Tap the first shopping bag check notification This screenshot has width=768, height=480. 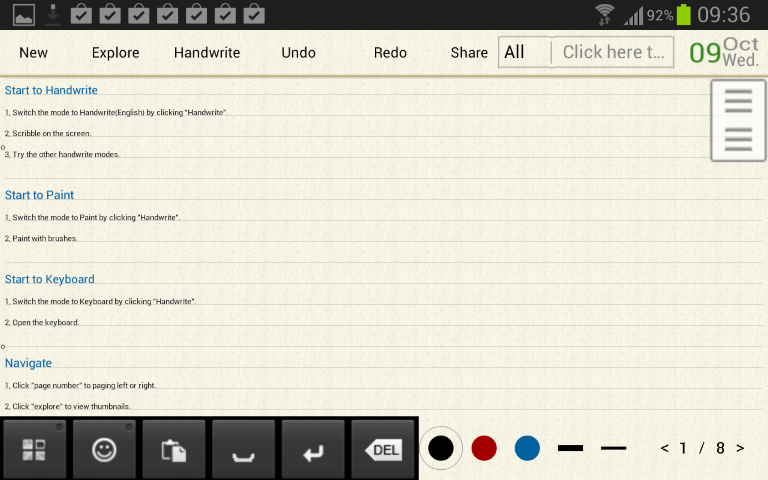point(81,14)
